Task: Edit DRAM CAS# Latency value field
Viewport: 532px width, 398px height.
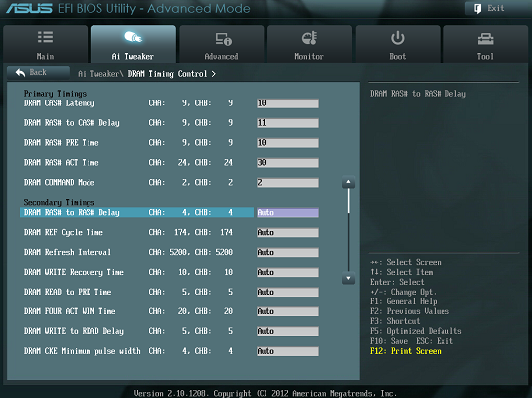Action: pos(287,103)
